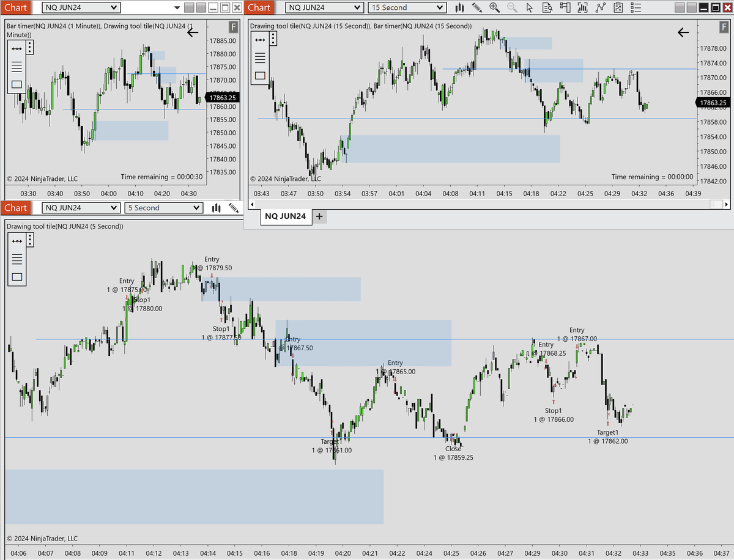Open instrument dropdown NQ JUN24 in 1 Minute chart
734x560 pixels.
(81, 7)
